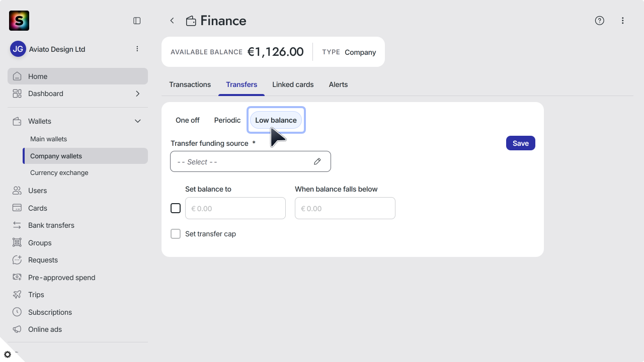Click the Cards sidebar icon

[x=17, y=208]
